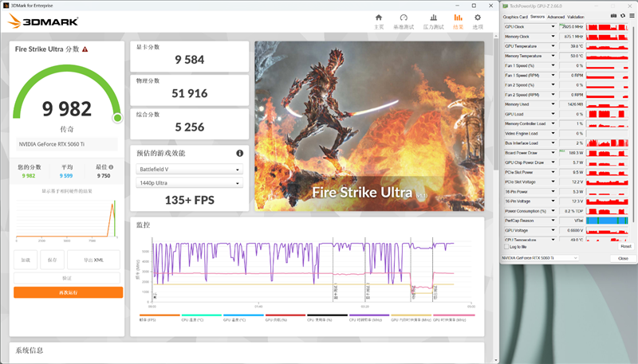Open the Battlefield V game dropdown
Screen dimensions: 638x364
(190, 169)
